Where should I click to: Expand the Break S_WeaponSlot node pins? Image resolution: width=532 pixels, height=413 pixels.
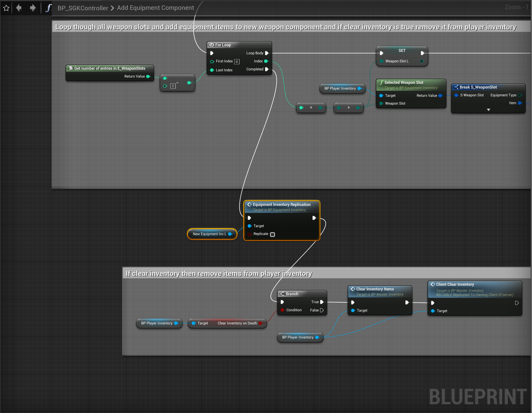pos(488,110)
